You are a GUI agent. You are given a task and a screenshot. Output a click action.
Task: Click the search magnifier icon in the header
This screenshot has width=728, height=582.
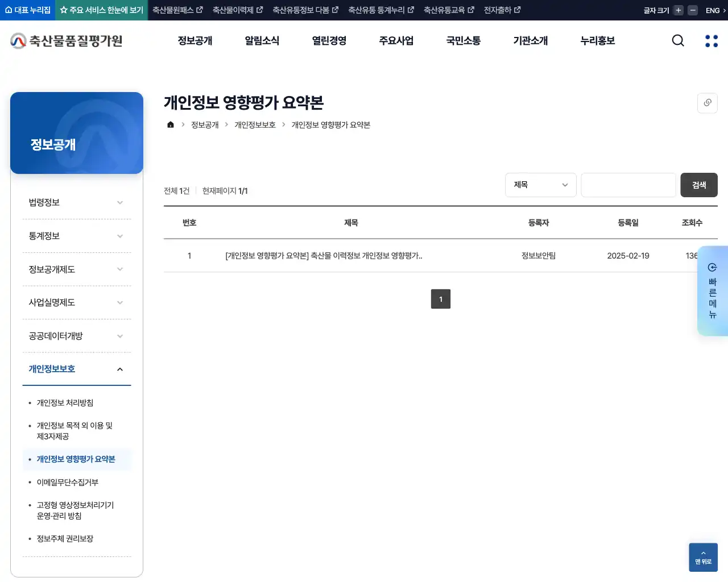pyautogui.click(x=677, y=40)
